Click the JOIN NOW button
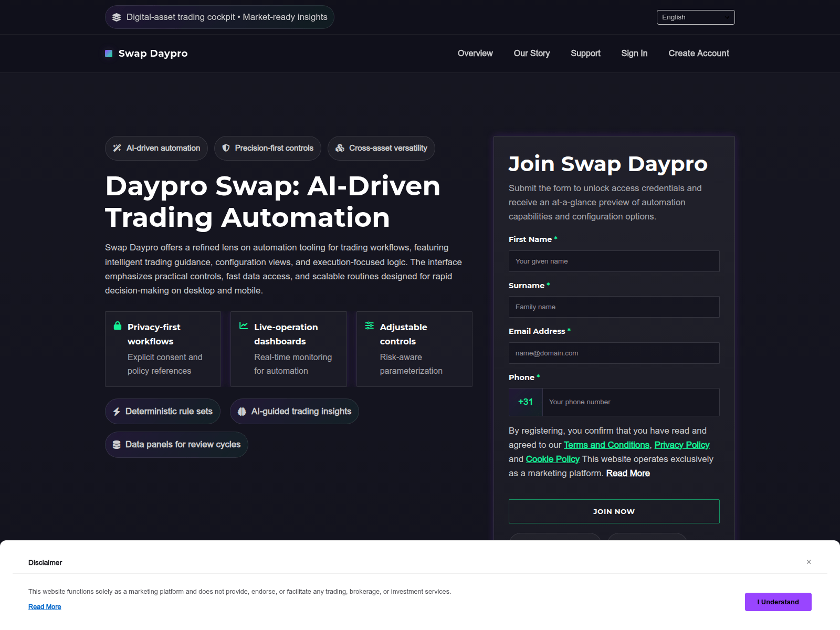840x630 pixels. [x=614, y=511]
